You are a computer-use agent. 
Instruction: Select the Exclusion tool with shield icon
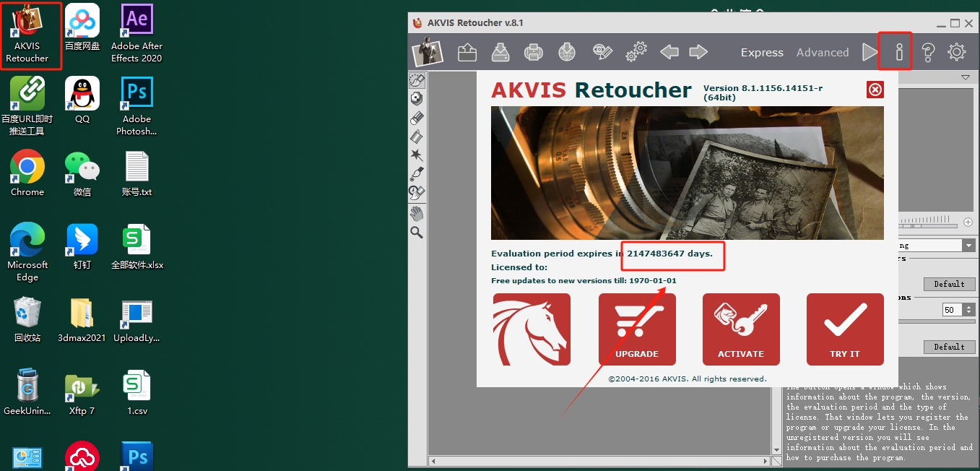pyautogui.click(x=417, y=99)
